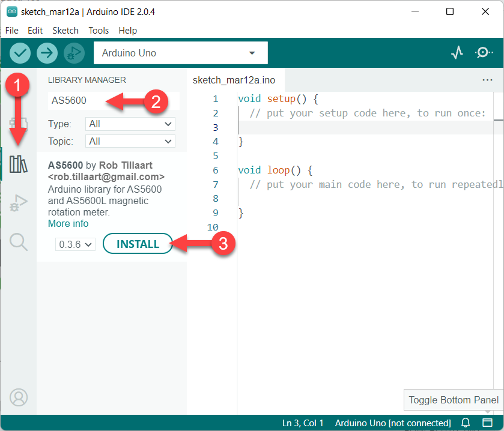Screen dimensions: 504x431
Task: Open the Help menu
Action: coord(127,31)
